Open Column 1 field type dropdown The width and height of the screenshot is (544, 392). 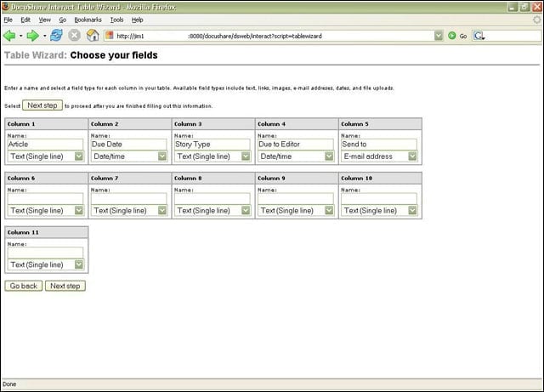(45, 156)
